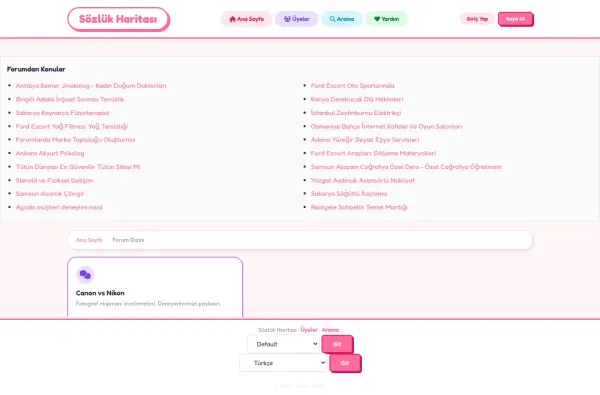Open the Arama nav label

(345, 19)
